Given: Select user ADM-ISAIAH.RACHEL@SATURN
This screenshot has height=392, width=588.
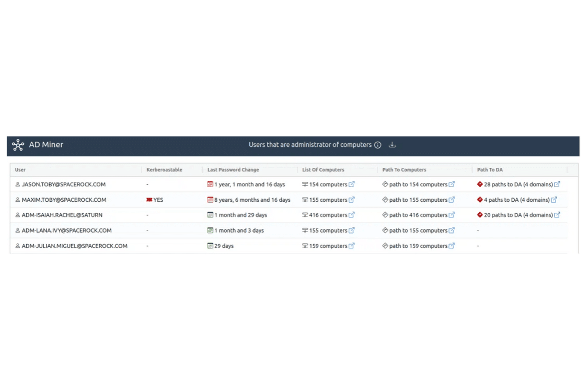Looking at the screenshot, I should [62, 215].
